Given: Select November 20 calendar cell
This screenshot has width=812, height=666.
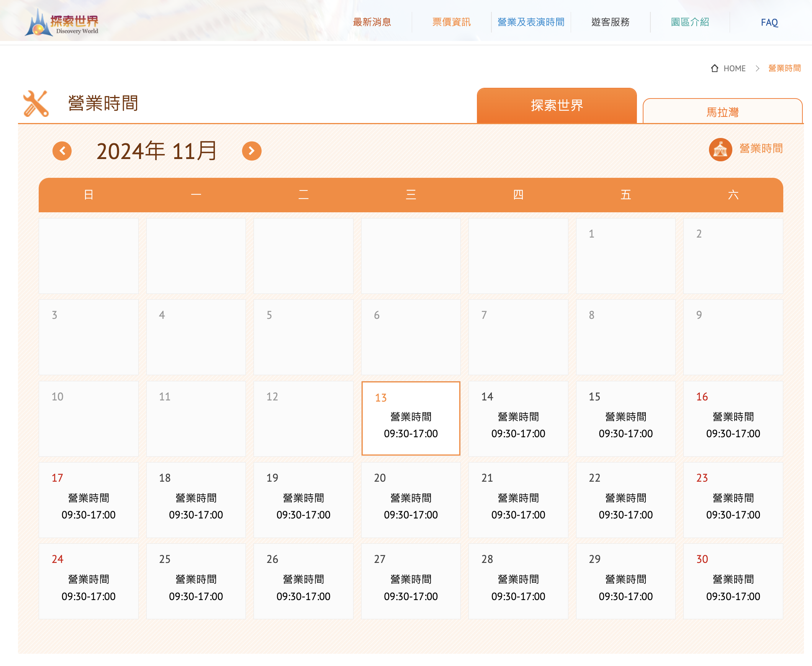Looking at the screenshot, I should coord(411,500).
